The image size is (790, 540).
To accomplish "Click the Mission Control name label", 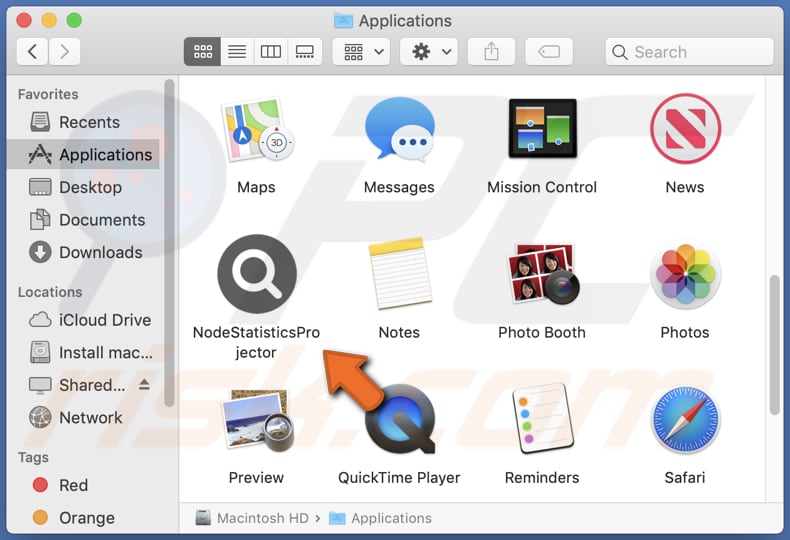I will tap(542, 187).
